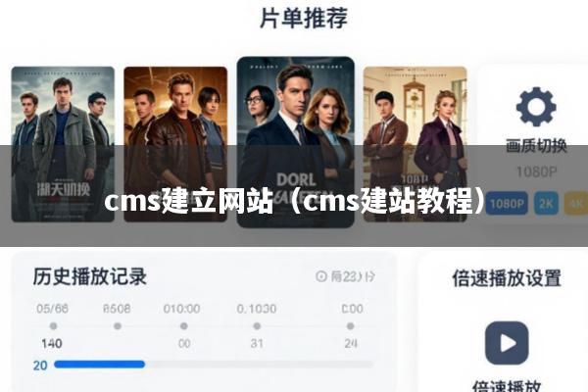The height and width of the screenshot is (392, 588).
Task: Open the gear icon for 画质切换
Action: pos(536,107)
